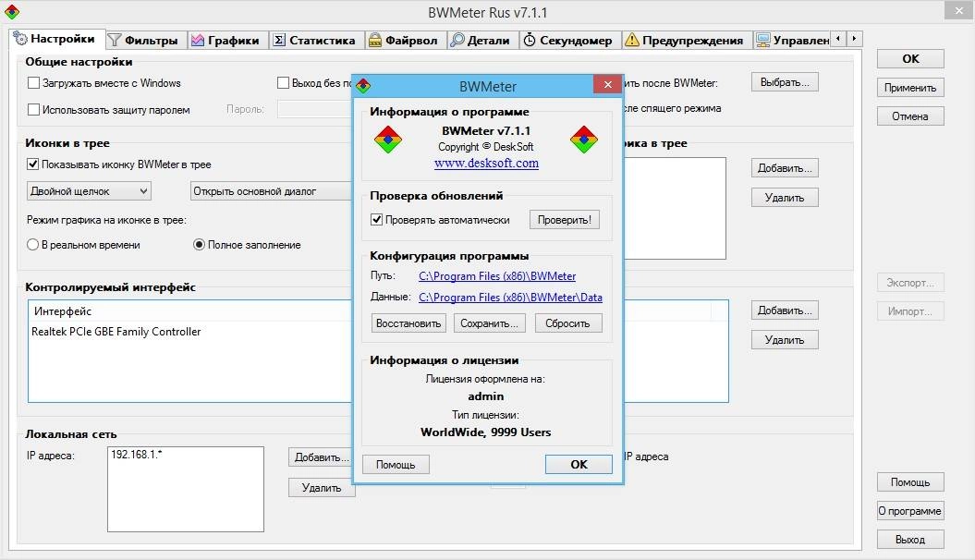Open the Управление tab

coord(792,41)
